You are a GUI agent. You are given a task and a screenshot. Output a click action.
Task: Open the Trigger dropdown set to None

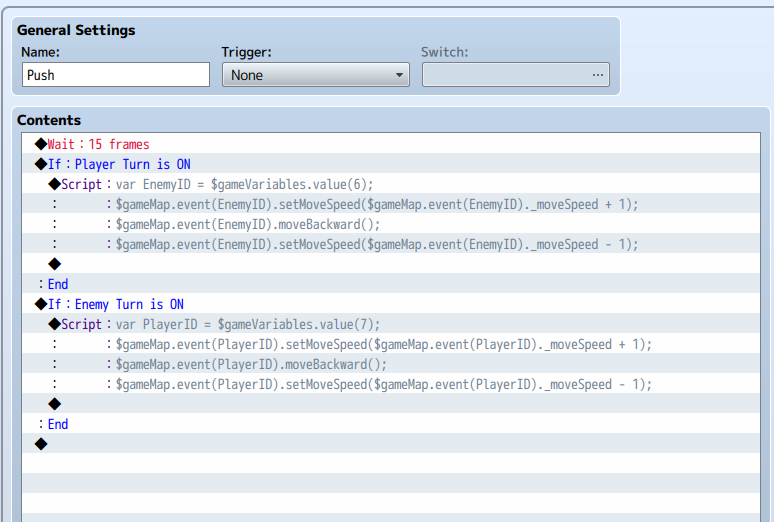[316, 75]
